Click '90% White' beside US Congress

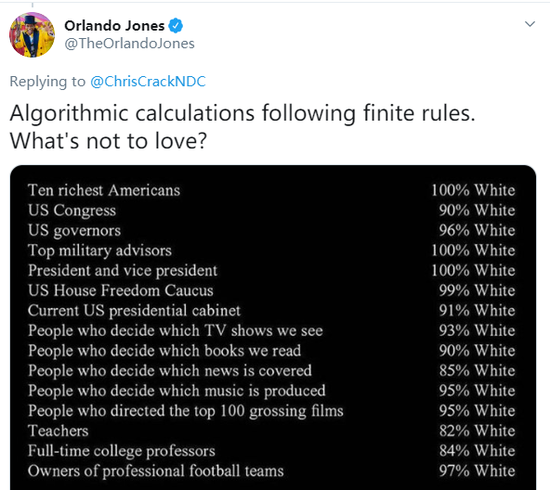click(x=477, y=210)
